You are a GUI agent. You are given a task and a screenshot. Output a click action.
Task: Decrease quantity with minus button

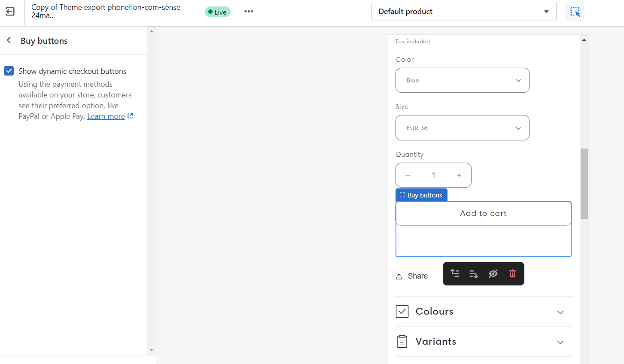408,175
